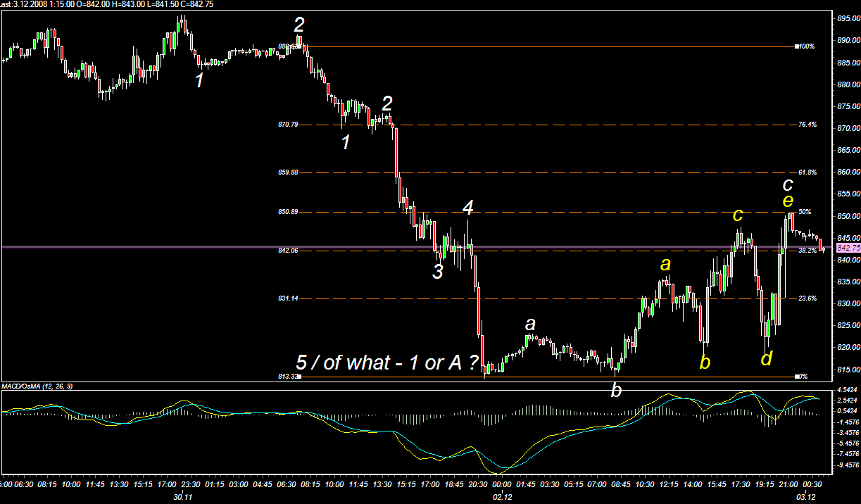This screenshot has height=504, width=861.
Task: Select the yellow wave label a
Action: pos(665,265)
